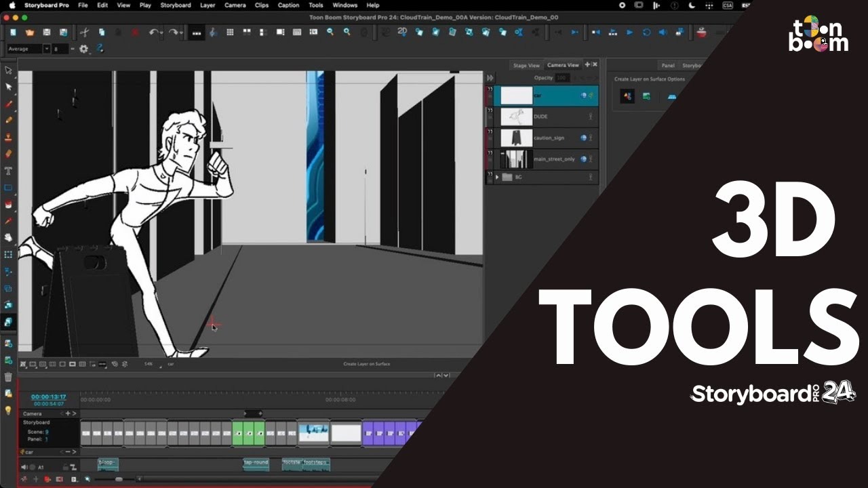868x488 pixels.
Task: Open the Zoom In tool on the top toolbar
Action: (x=346, y=32)
